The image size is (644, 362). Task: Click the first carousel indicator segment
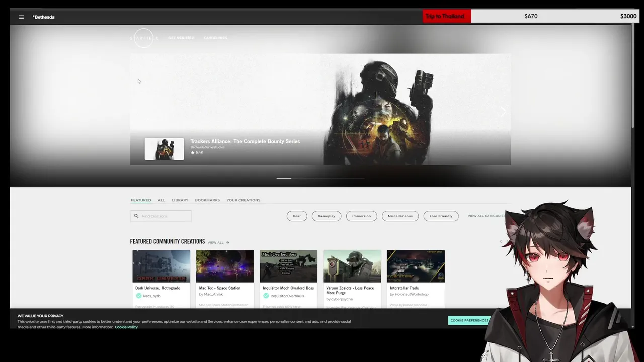coord(284,178)
